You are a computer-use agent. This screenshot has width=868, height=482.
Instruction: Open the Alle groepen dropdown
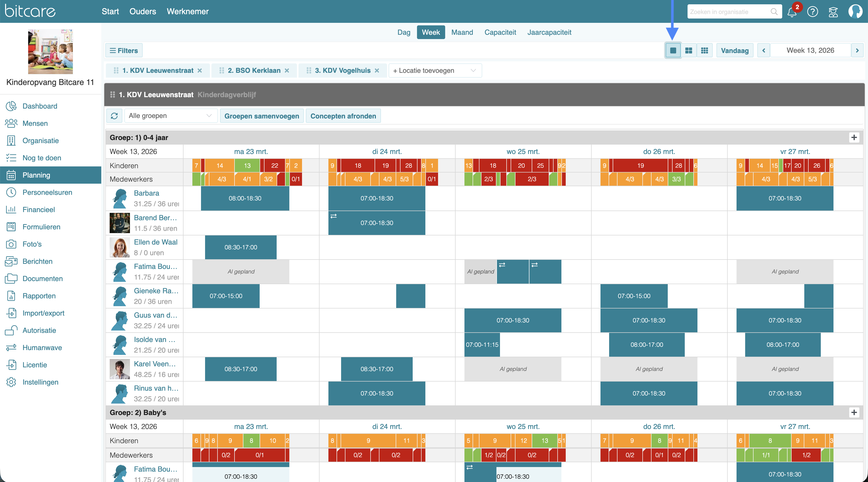[170, 116]
